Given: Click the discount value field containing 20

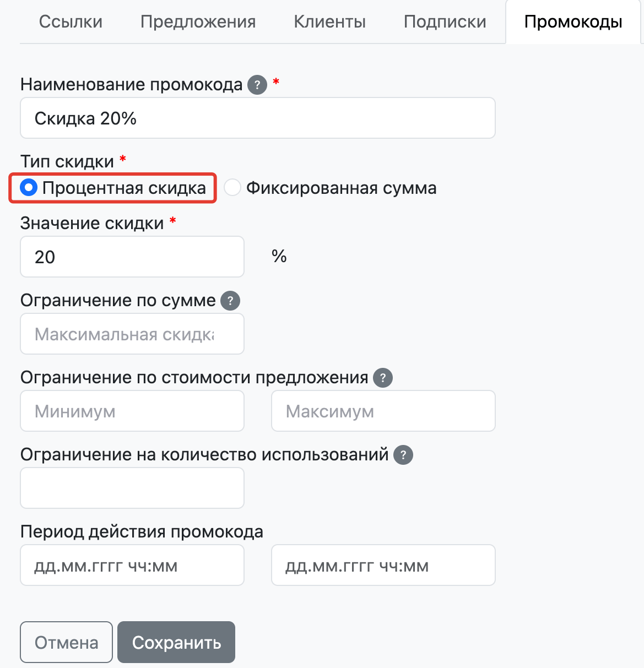Looking at the screenshot, I should click(132, 257).
